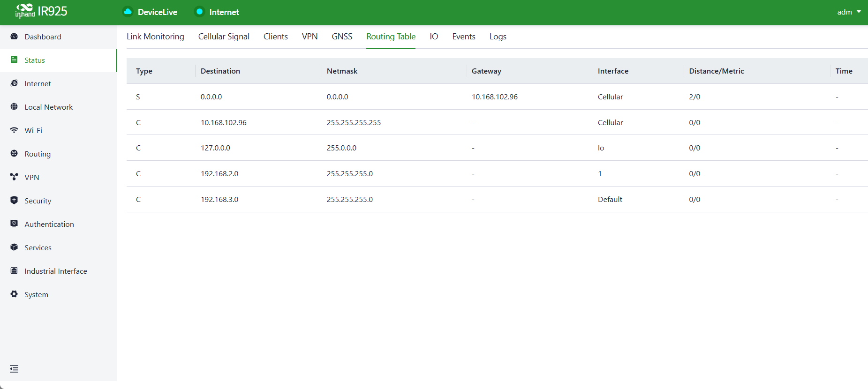Open the VPN status tab
The height and width of the screenshot is (389, 868).
pos(310,37)
